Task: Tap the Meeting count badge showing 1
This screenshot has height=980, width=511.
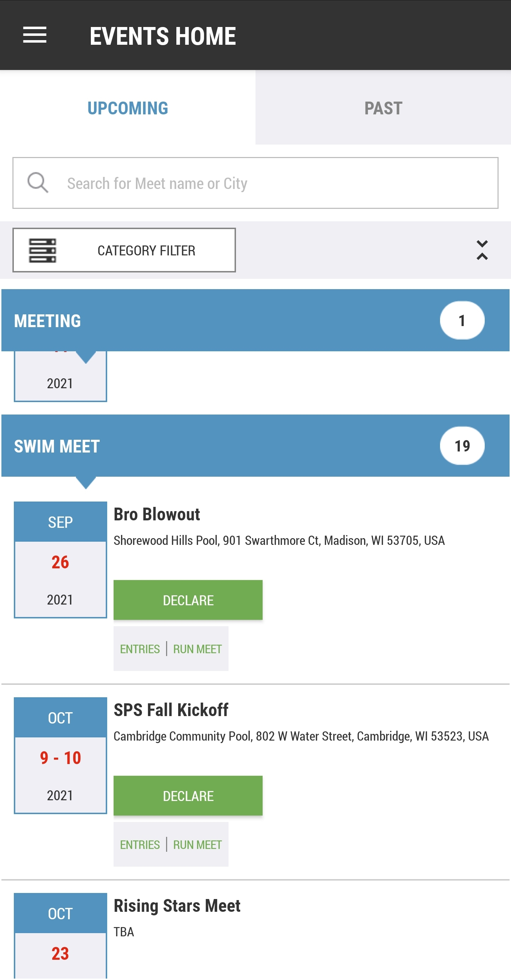Action: [462, 320]
